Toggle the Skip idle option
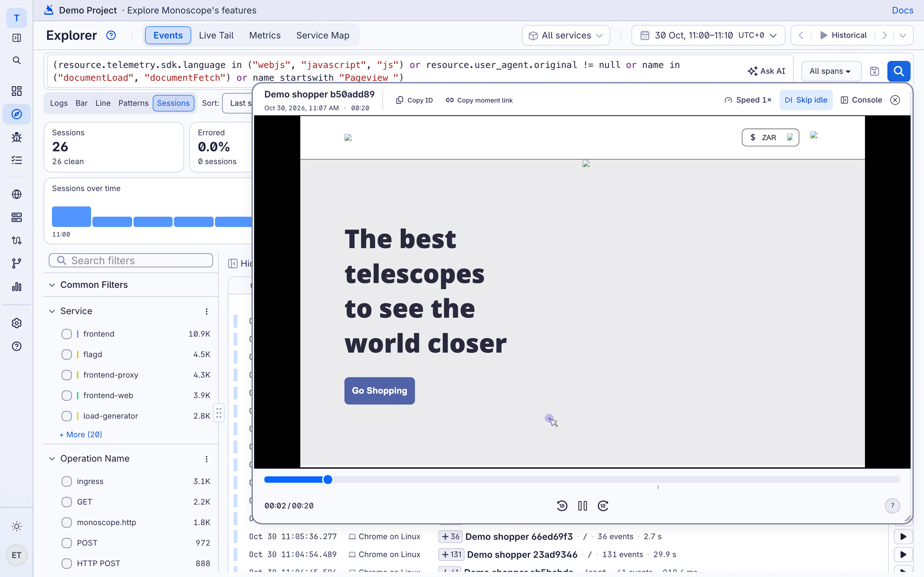The width and height of the screenshot is (924, 577). pyautogui.click(x=806, y=100)
